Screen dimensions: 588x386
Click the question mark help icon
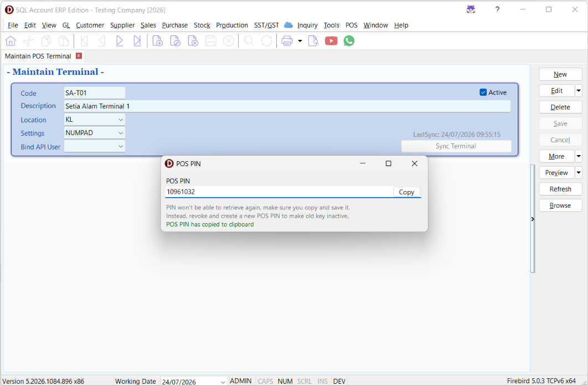point(497,9)
